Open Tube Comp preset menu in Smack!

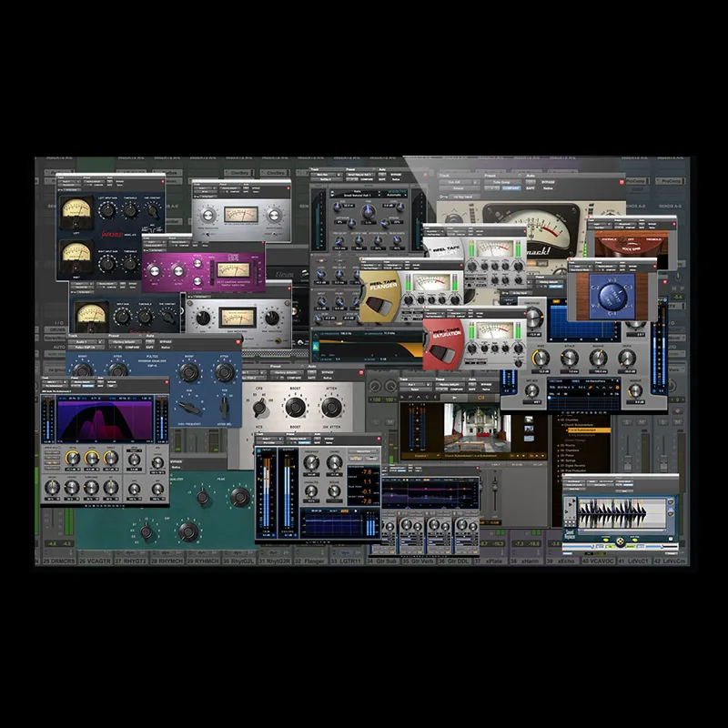(x=502, y=182)
